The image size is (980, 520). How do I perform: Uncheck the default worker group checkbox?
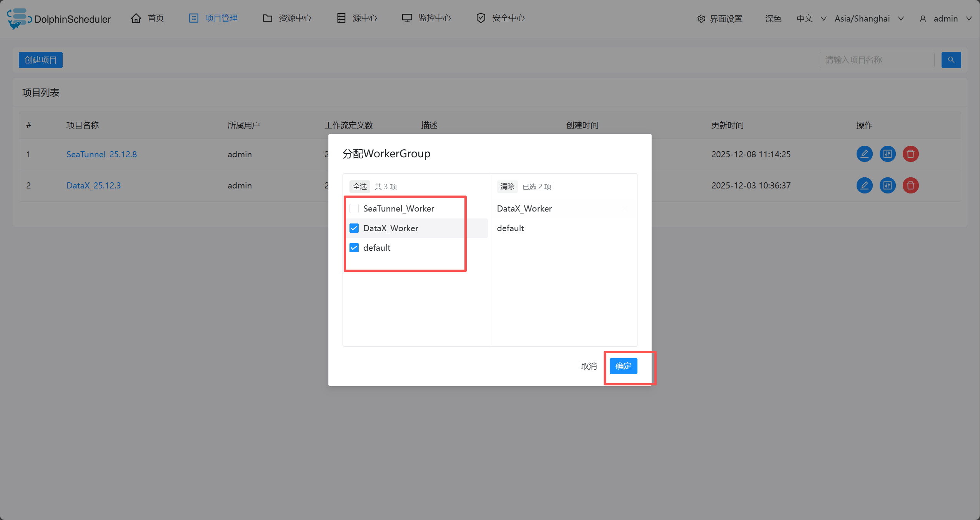point(354,248)
